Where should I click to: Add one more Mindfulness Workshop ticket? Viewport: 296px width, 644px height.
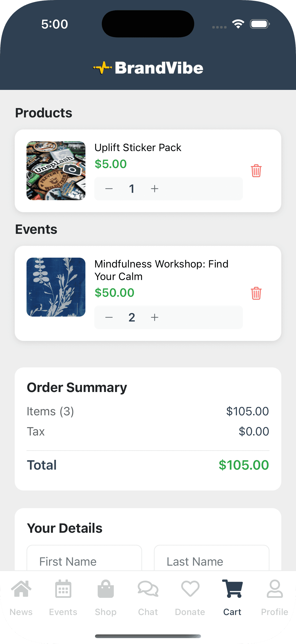155,317
